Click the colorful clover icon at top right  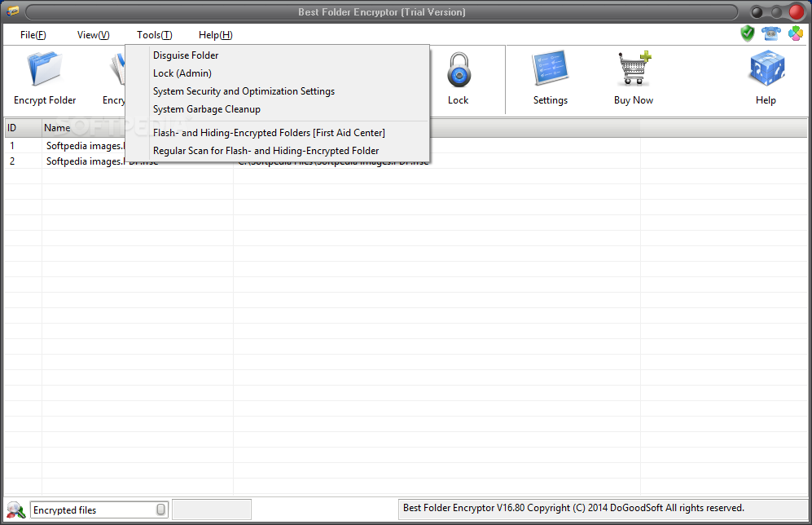[x=796, y=33]
